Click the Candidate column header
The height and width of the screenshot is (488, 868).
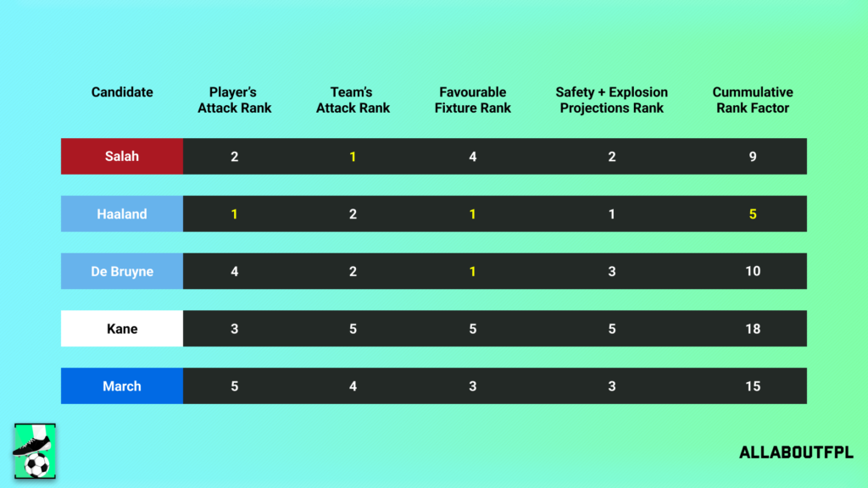(x=122, y=92)
